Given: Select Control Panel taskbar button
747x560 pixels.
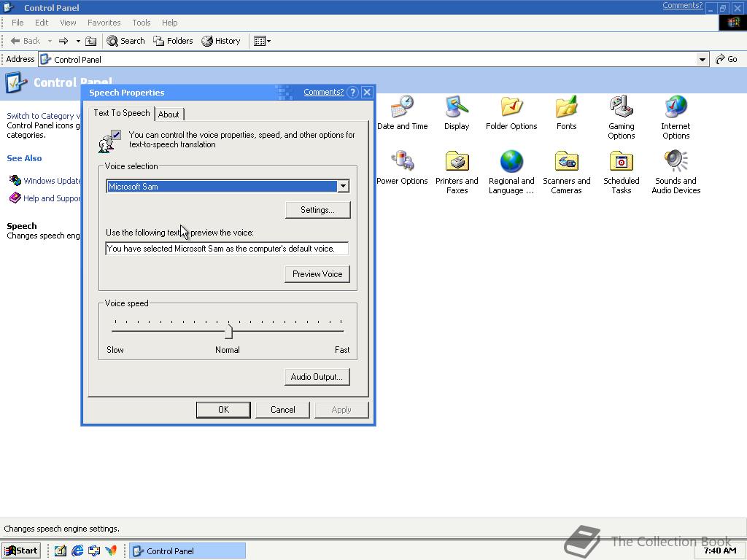Looking at the screenshot, I should [187, 551].
